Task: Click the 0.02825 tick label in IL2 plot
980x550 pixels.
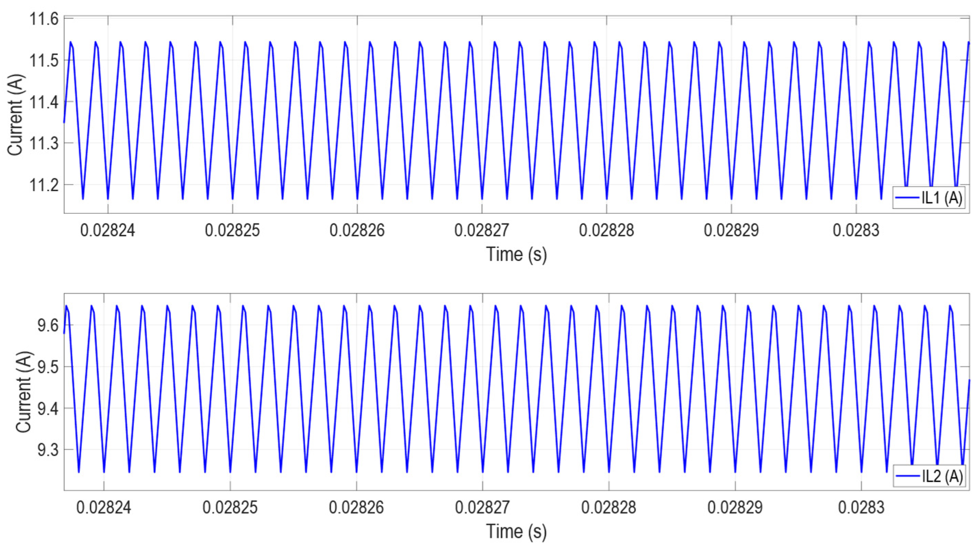Action: point(230,508)
